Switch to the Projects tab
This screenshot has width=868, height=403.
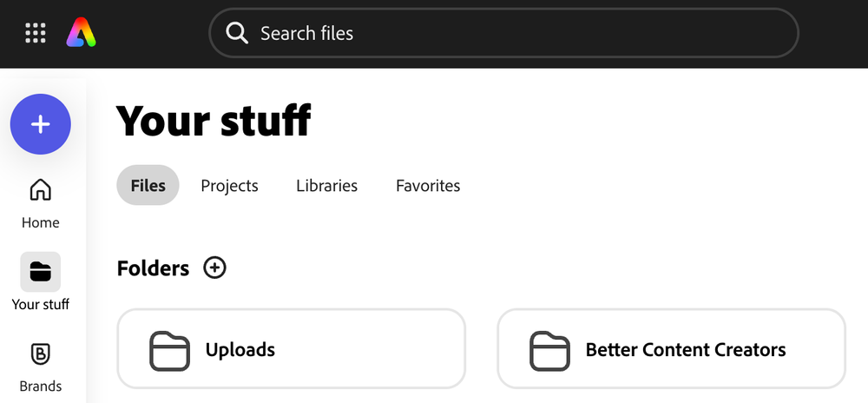point(229,185)
